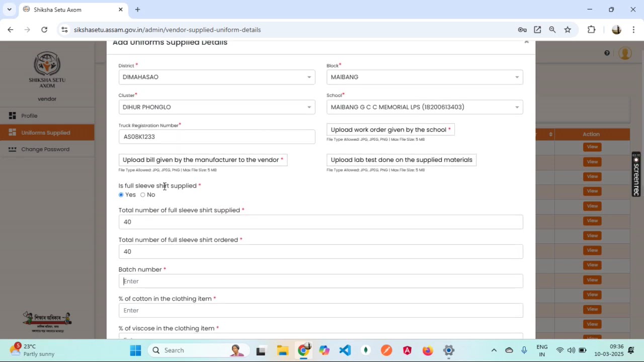Click the Truck Registration Number field
This screenshot has width=644, height=362.
click(x=217, y=137)
